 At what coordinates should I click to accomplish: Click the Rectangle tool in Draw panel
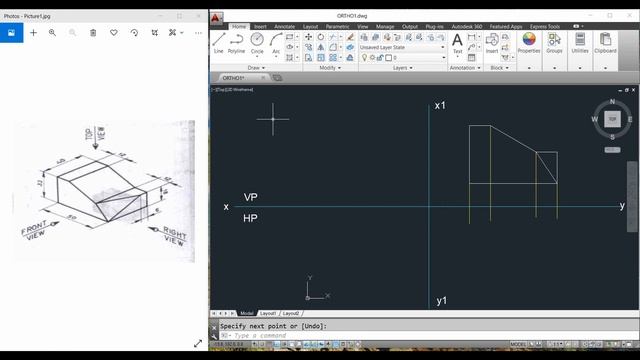point(289,37)
